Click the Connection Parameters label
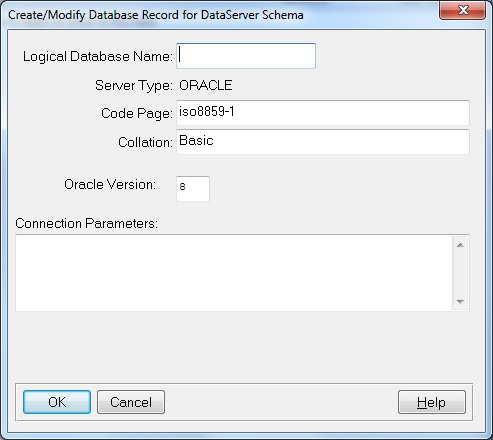Image resolution: width=493 pixels, height=440 pixels. pyautogui.click(x=86, y=223)
